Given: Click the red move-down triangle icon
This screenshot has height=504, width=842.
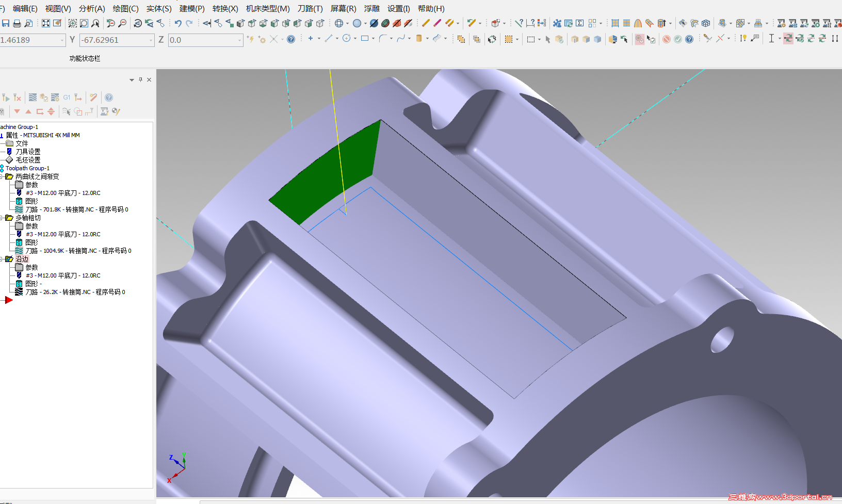Looking at the screenshot, I should click(x=17, y=111).
